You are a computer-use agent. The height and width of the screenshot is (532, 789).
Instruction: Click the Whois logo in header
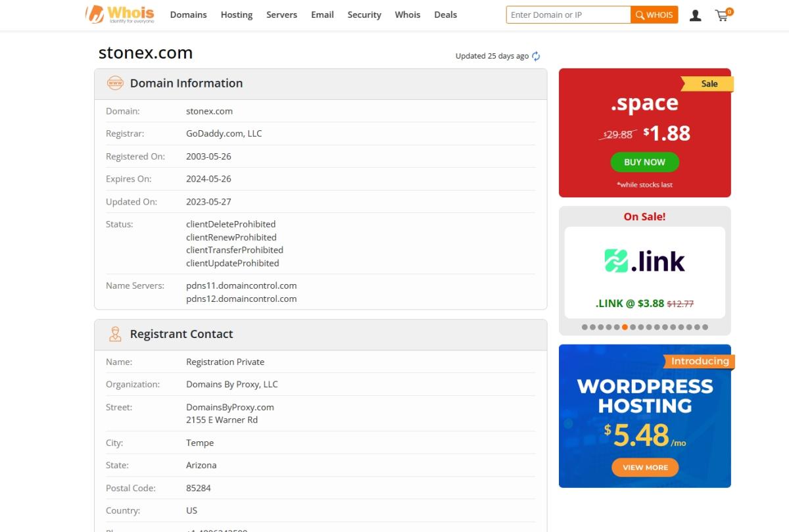[x=120, y=14]
